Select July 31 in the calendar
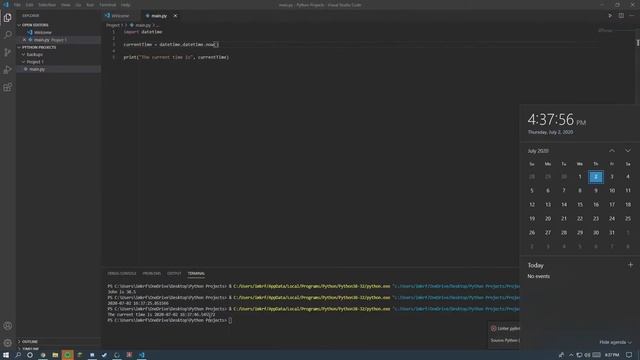640x360 pixels. 612,232
